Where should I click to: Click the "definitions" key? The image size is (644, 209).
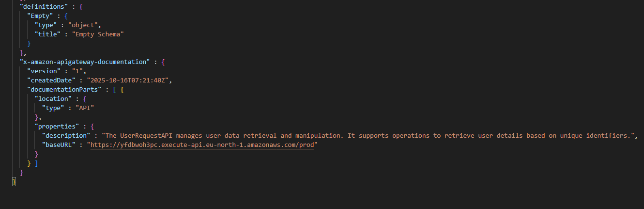(42, 6)
